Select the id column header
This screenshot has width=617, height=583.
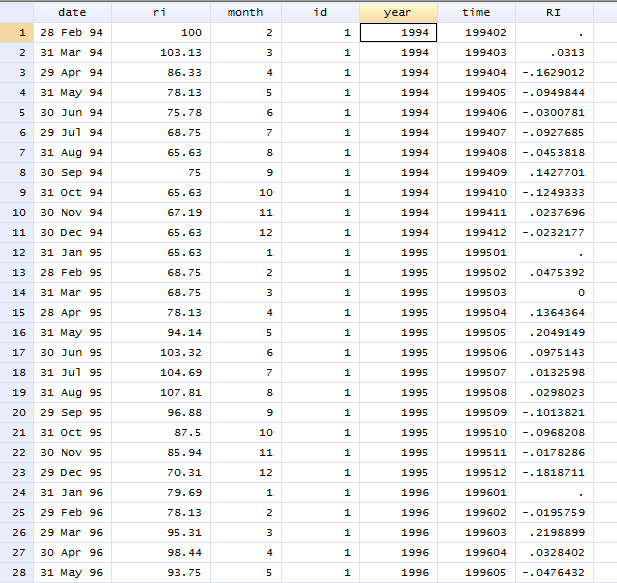click(320, 13)
